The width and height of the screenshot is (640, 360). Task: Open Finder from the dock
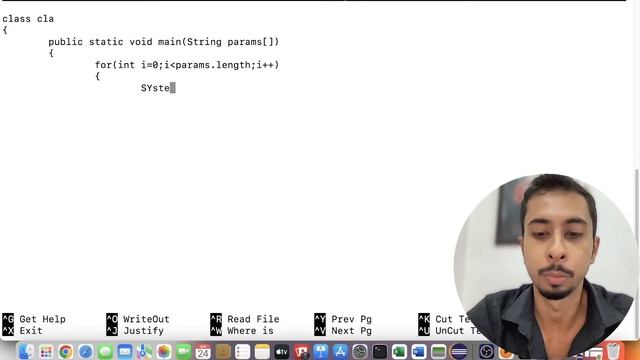[x=26, y=351]
